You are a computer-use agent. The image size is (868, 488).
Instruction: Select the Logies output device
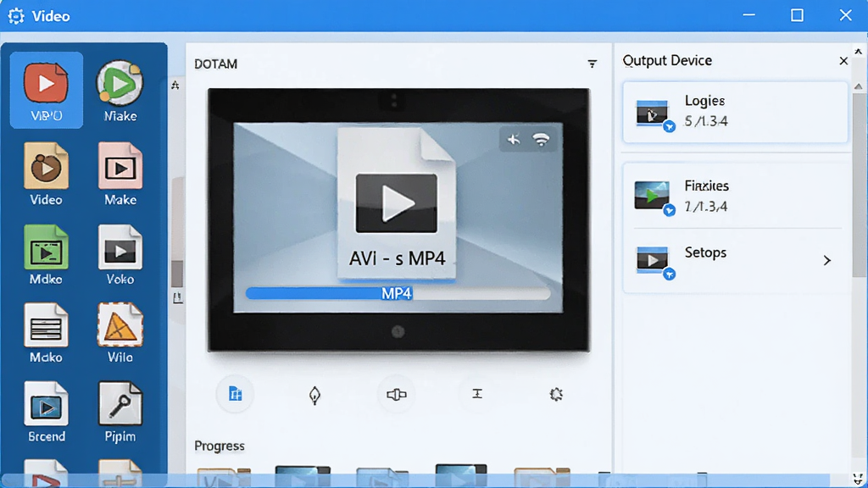pyautogui.click(x=735, y=113)
